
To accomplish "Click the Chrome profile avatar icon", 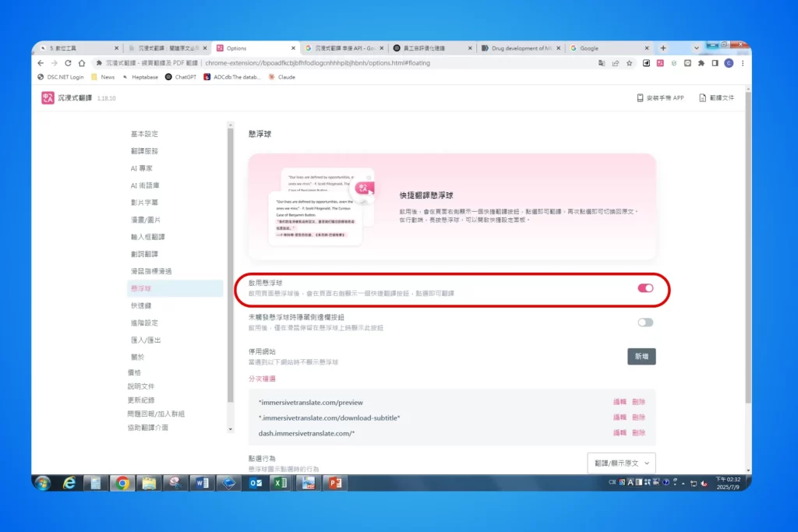I will point(728,62).
